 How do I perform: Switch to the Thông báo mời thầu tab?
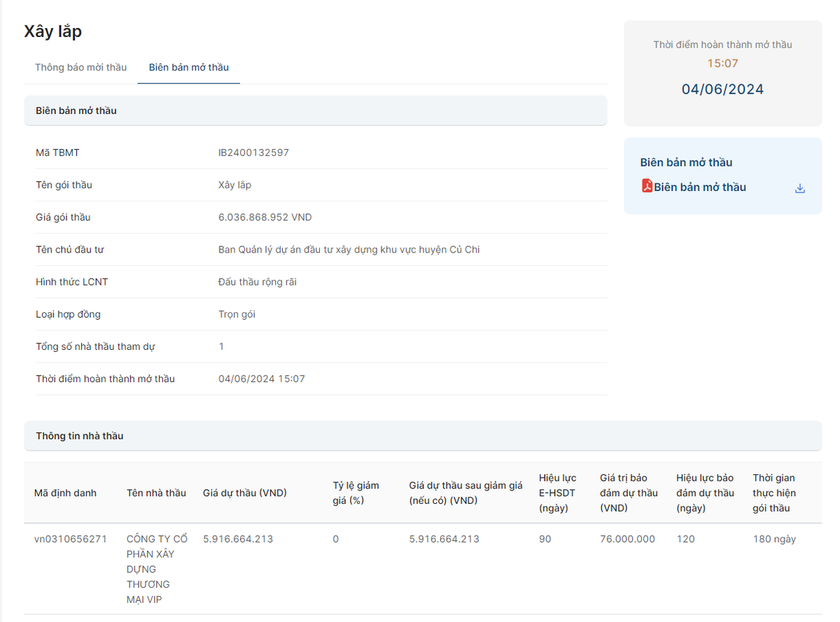point(81,67)
